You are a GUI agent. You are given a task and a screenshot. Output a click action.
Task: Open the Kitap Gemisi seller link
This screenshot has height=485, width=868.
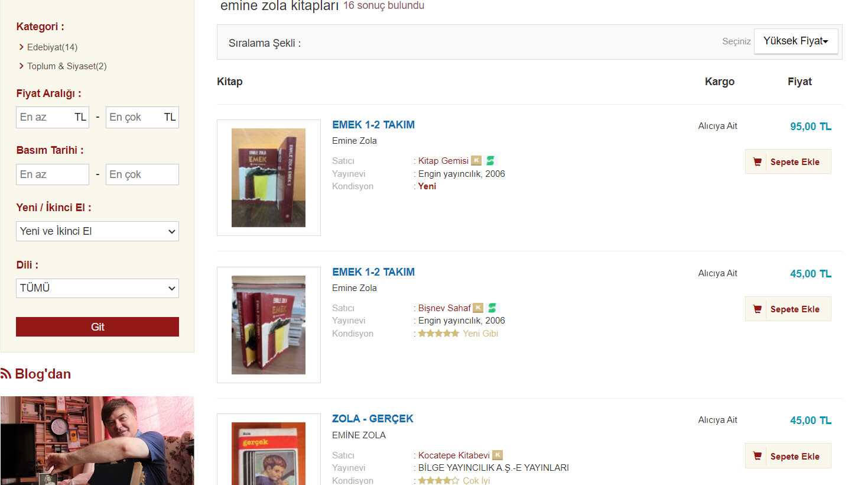tap(443, 161)
